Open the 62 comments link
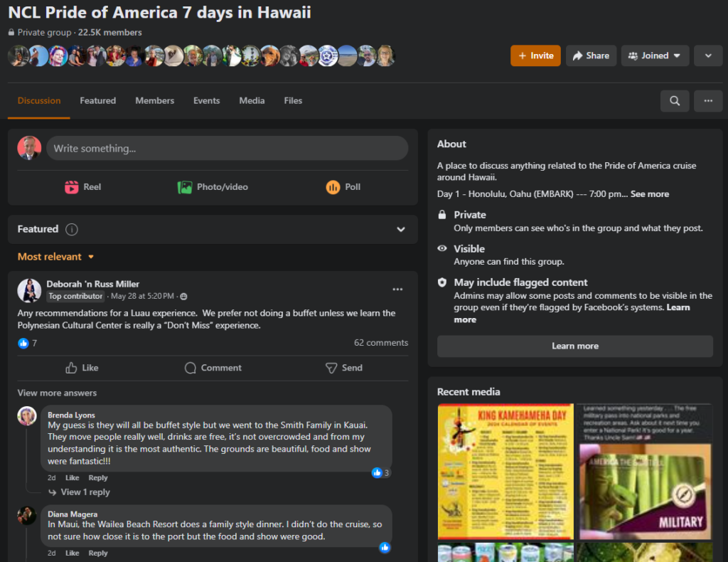This screenshot has height=562, width=728. coord(381,343)
